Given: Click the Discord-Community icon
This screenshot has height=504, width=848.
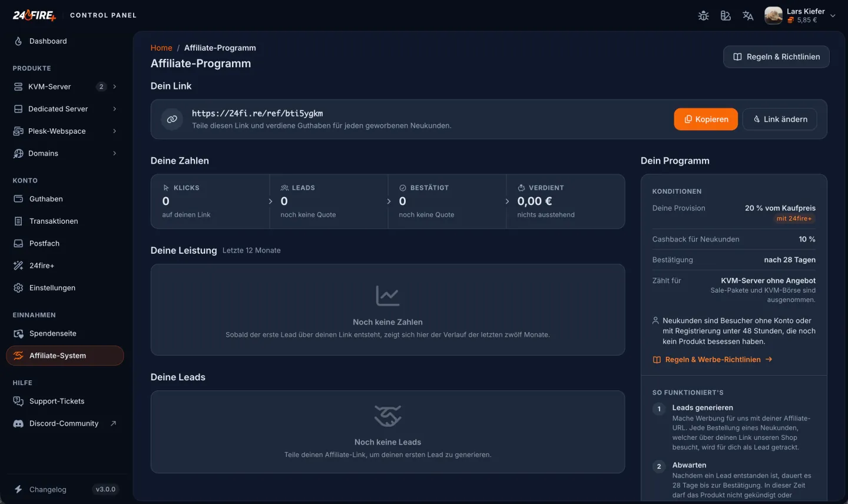Looking at the screenshot, I should point(18,424).
